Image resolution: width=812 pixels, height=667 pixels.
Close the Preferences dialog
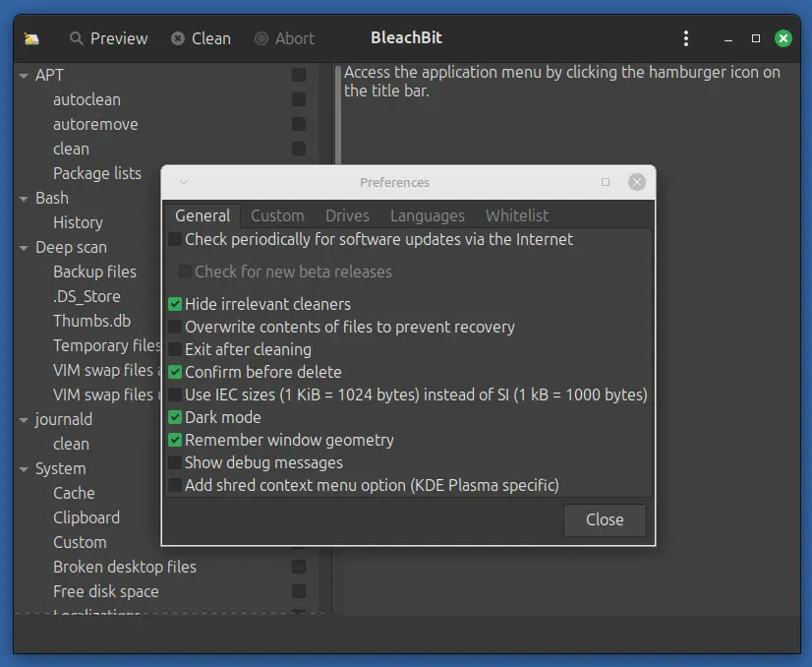point(604,519)
